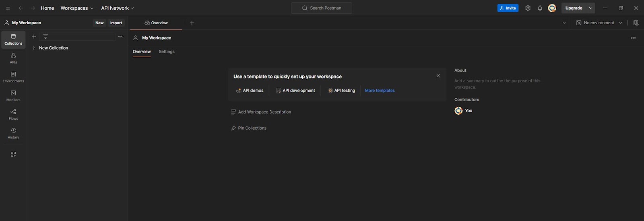Open a new tab with plus icon

coord(192,23)
